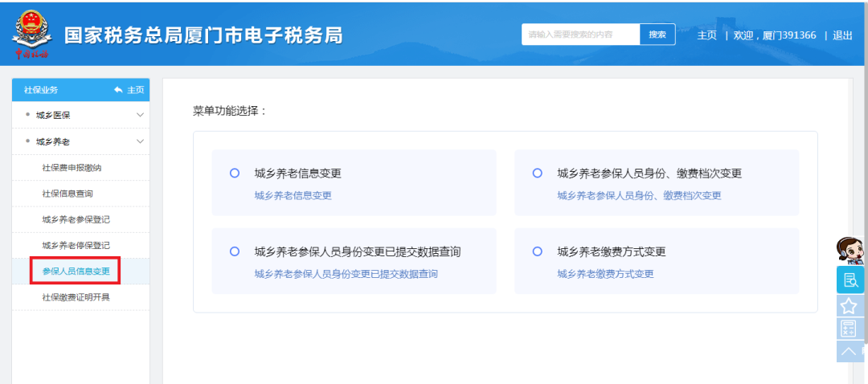Click the document search floating icon
The height and width of the screenshot is (384, 868).
(x=849, y=280)
